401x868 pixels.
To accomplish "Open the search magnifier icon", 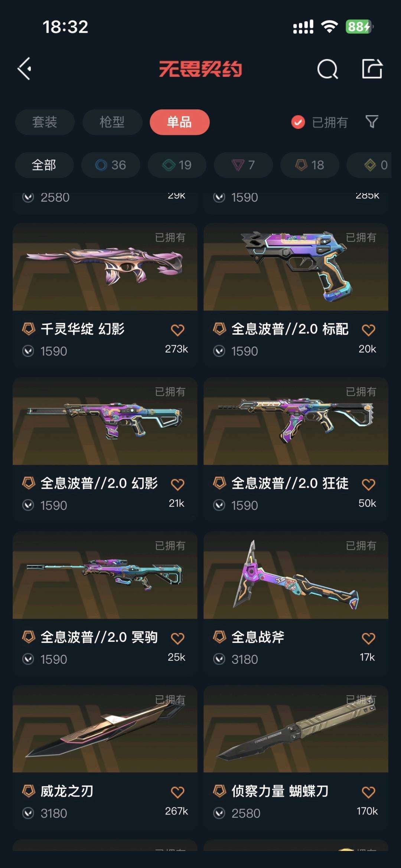I will tap(327, 69).
